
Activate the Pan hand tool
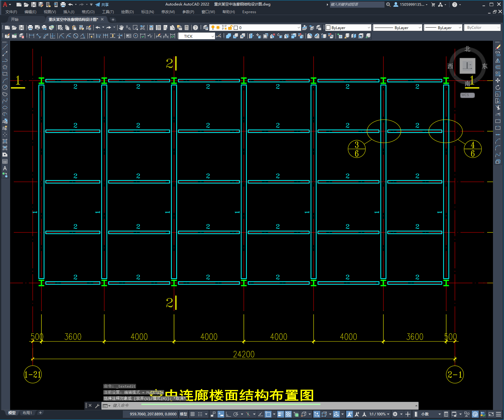click(121, 28)
